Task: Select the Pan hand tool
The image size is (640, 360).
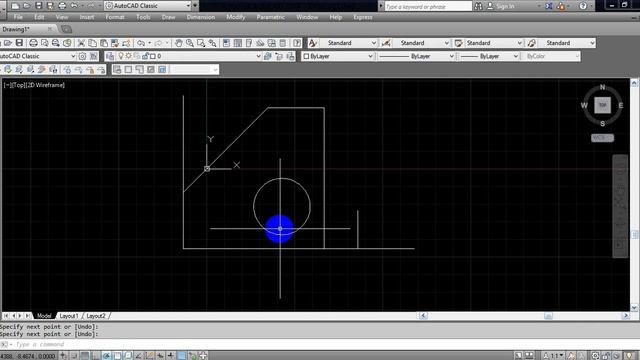Action: (178, 43)
